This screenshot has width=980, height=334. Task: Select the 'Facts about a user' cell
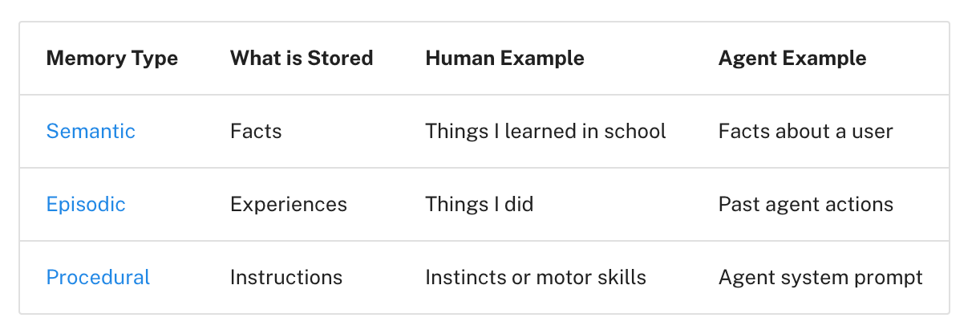pyautogui.click(x=806, y=131)
